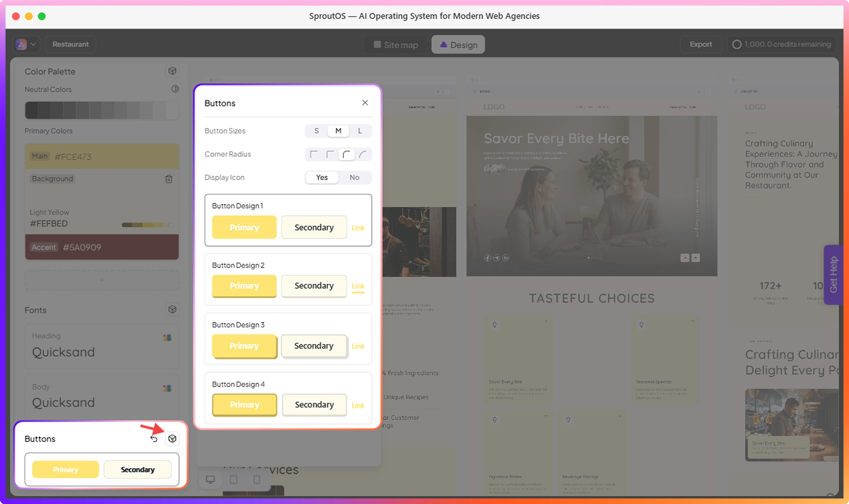Open Fonts section cube settings icon
The width and height of the screenshot is (849, 504).
172,309
